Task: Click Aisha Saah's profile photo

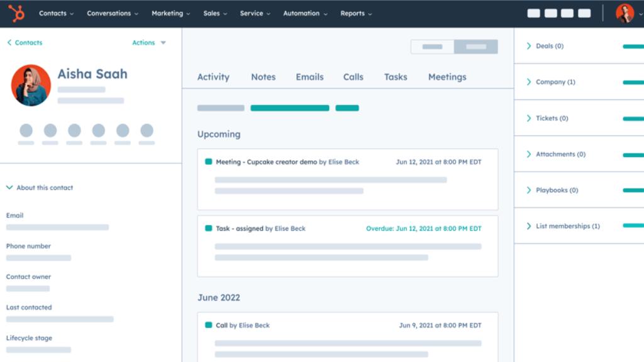Action: (31, 85)
